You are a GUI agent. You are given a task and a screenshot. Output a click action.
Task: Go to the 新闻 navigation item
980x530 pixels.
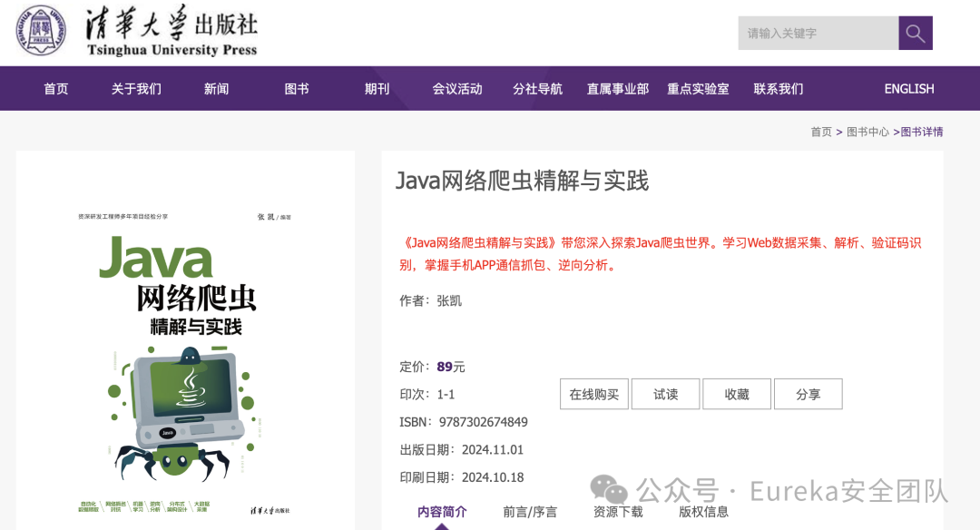point(216,89)
